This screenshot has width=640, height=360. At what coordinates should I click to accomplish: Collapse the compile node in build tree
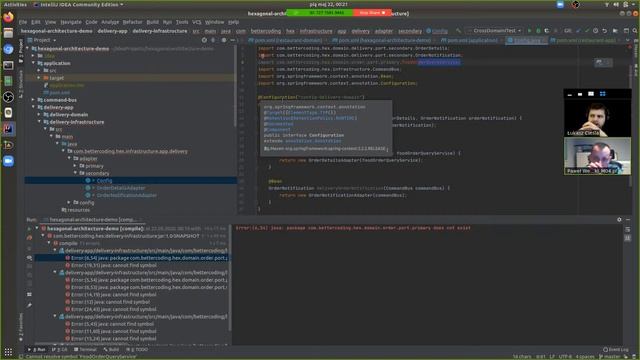(49, 243)
